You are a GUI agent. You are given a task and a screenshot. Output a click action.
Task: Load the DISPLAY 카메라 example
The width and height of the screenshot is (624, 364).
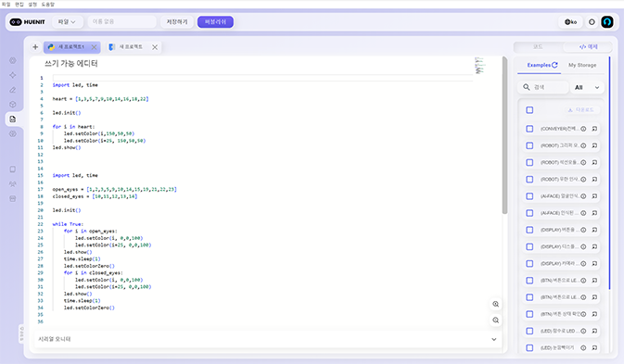(x=594, y=263)
